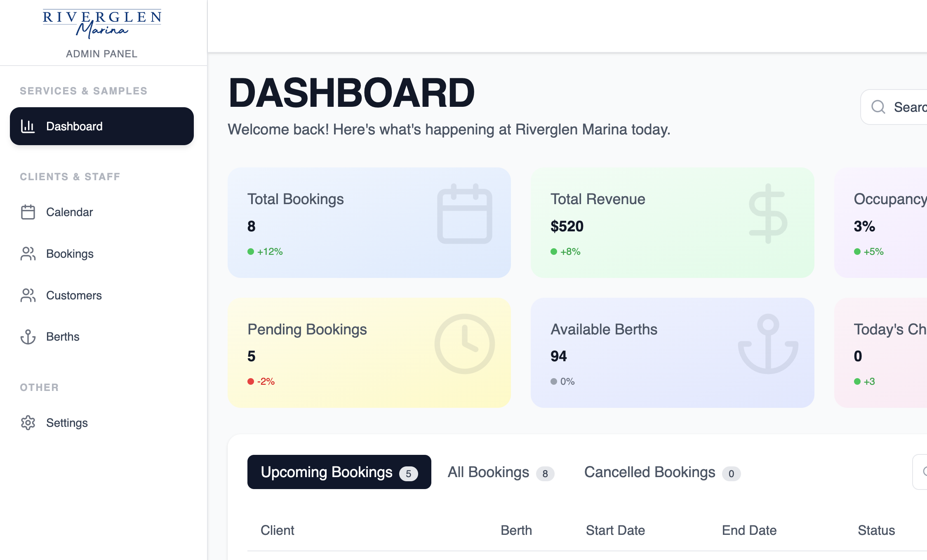Switch to the Cancelled Bookings tab
927x560 pixels.
(662, 472)
